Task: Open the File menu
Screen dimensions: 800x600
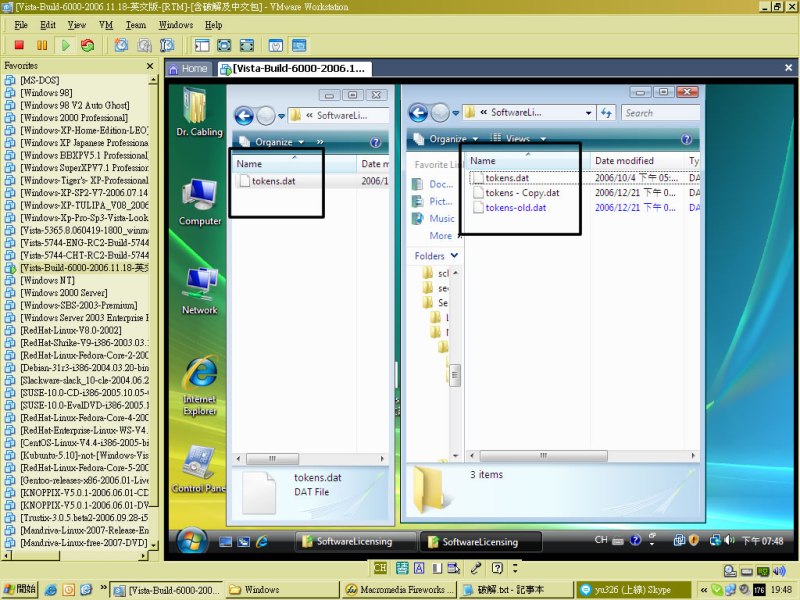Action: click(21, 25)
